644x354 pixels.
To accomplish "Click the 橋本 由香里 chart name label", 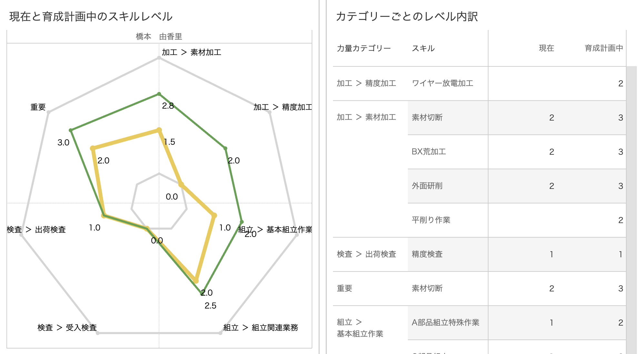I will pyautogui.click(x=159, y=37).
